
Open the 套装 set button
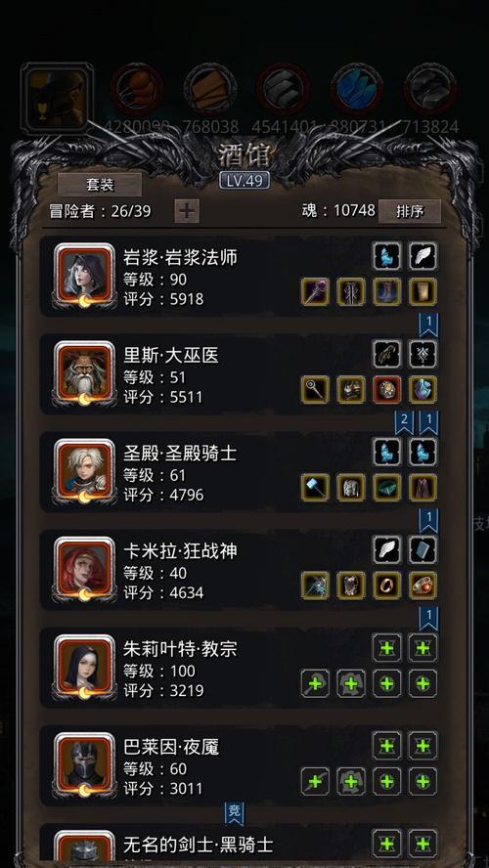click(x=100, y=185)
